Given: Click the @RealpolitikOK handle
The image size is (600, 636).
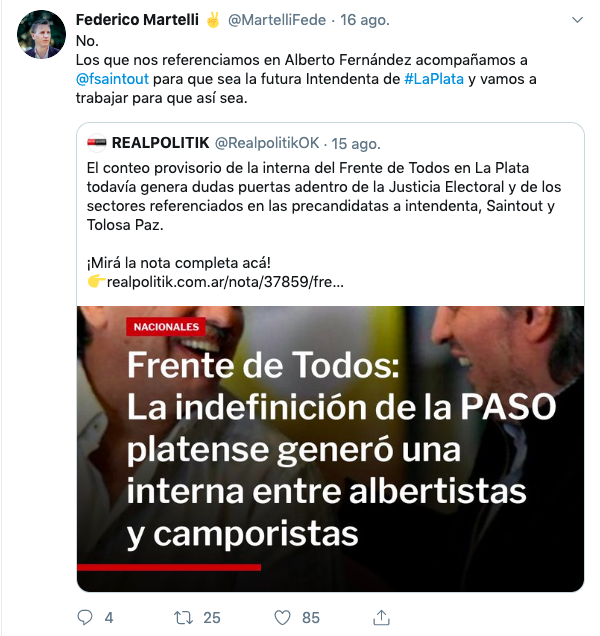Looking at the screenshot, I should [x=267, y=143].
